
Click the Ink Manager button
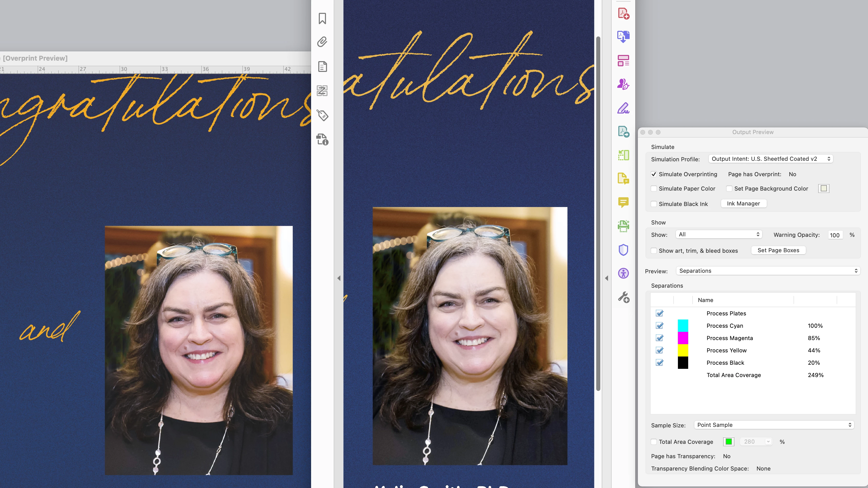click(x=743, y=204)
